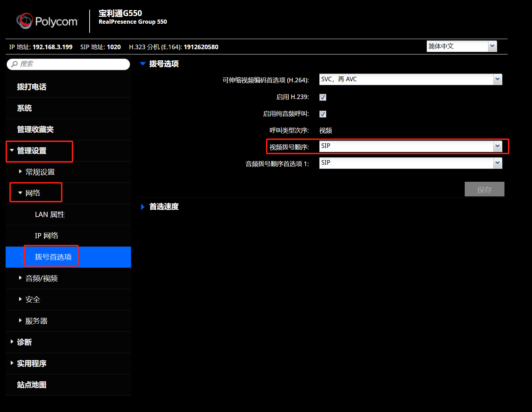Collapse the 拨号选项 section triangle
Viewport: 532px width, 412px height.
[x=142, y=64]
